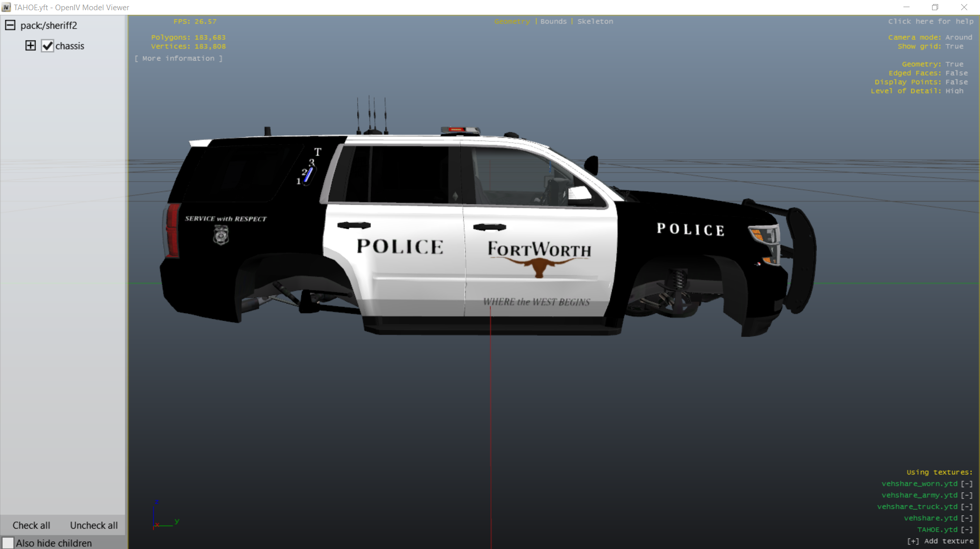Image resolution: width=980 pixels, height=549 pixels.
Task: Click [+] Add texture
Action: coord(940,541)
